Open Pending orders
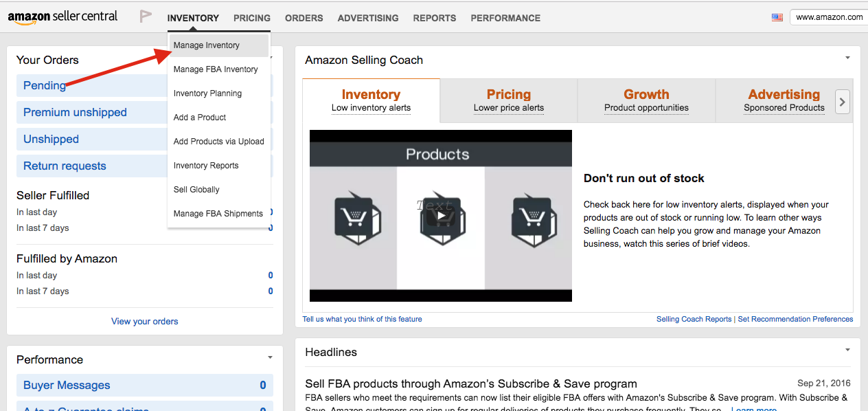Screen dimensions: 868x411 [x=44, y=85]
